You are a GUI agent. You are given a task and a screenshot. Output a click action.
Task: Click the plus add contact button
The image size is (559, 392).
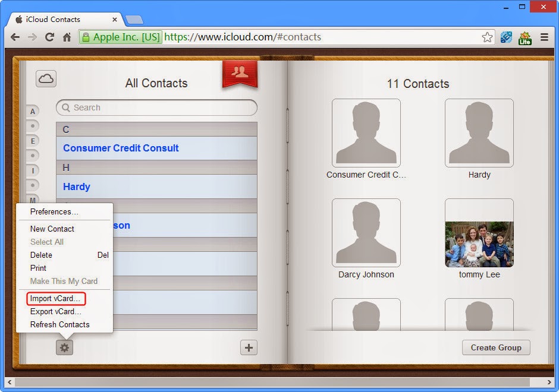(x=249, y=347)
